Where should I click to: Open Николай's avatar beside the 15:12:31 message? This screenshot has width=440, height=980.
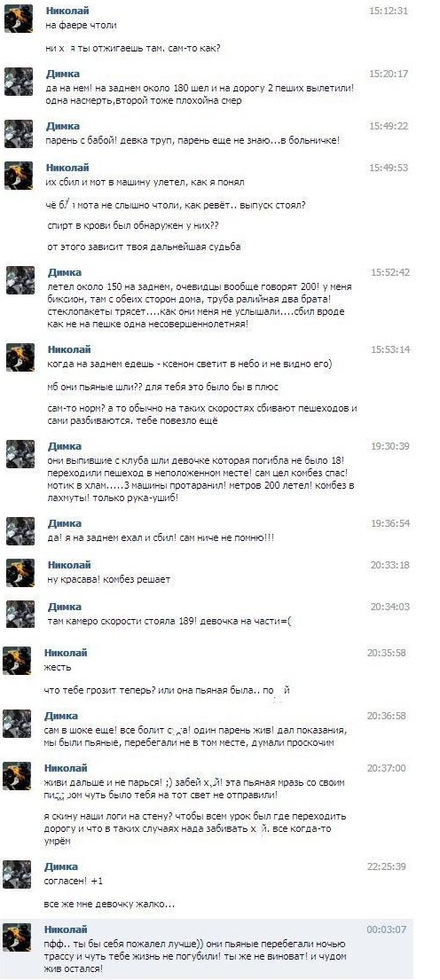(19, 19)
